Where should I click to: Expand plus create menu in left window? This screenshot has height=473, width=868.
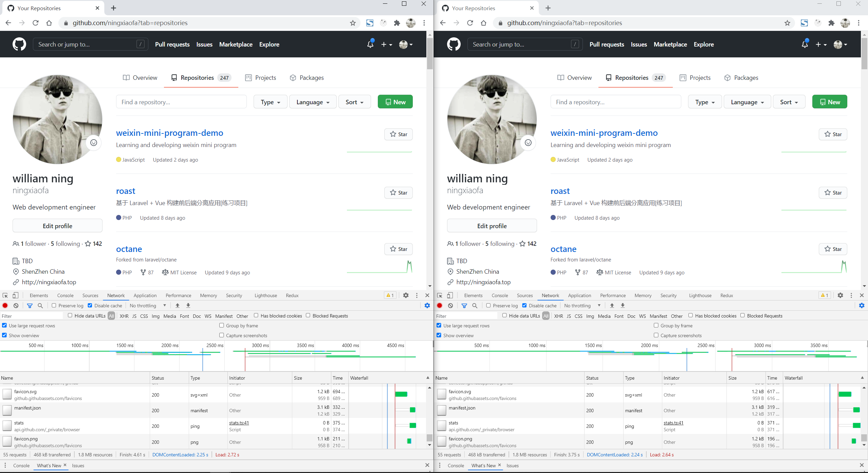pyautogui.click(x=386, y=44)
